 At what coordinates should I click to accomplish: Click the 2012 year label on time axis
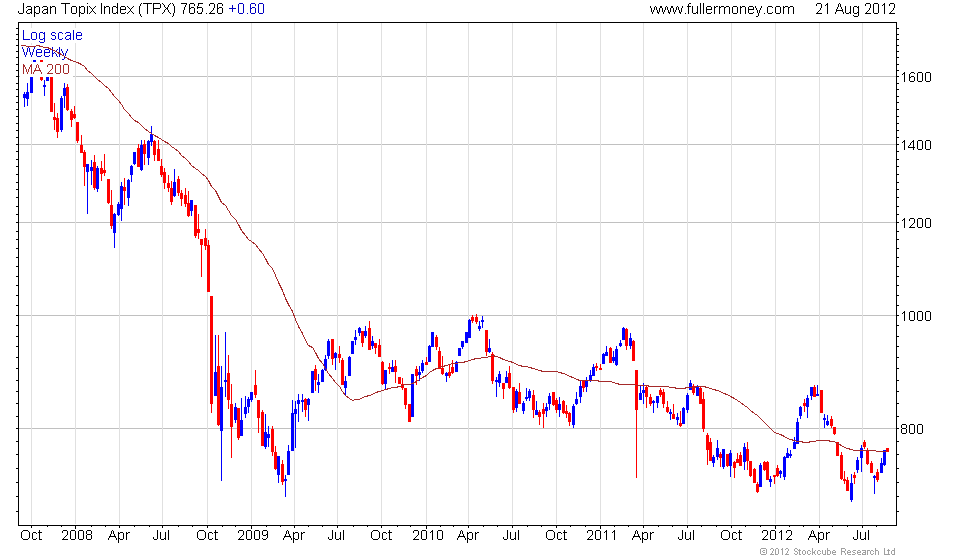777,536
